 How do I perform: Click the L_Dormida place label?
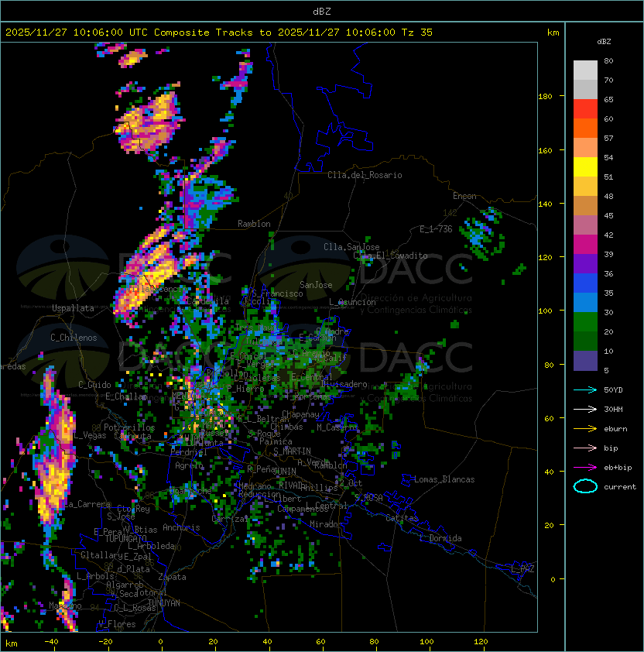tap(440, 538)
